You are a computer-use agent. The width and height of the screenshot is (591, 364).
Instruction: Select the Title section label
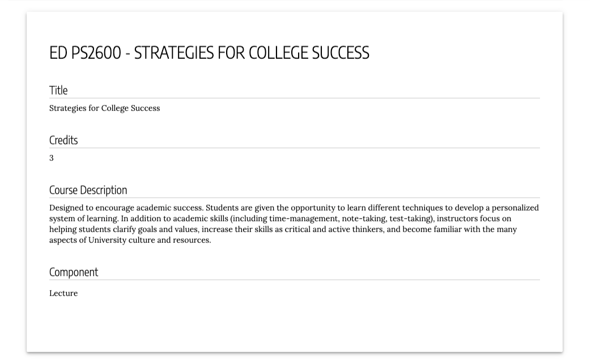click(x=58, y=91)
